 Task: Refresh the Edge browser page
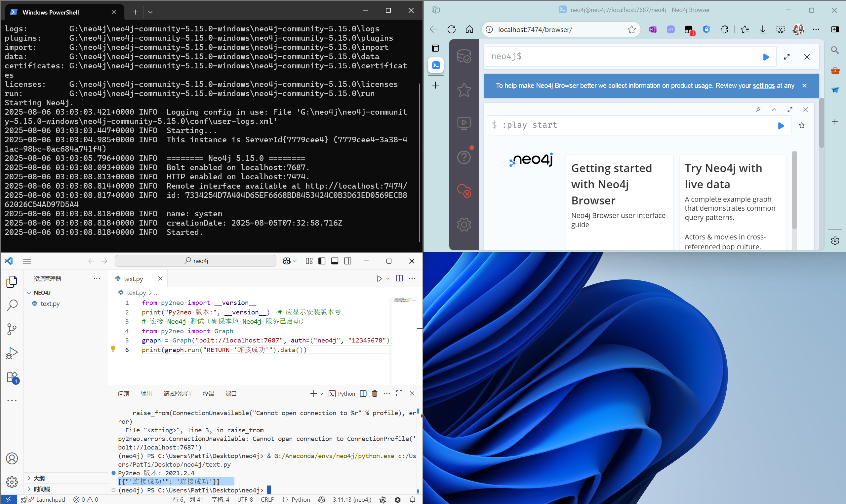tap(451, 29)
